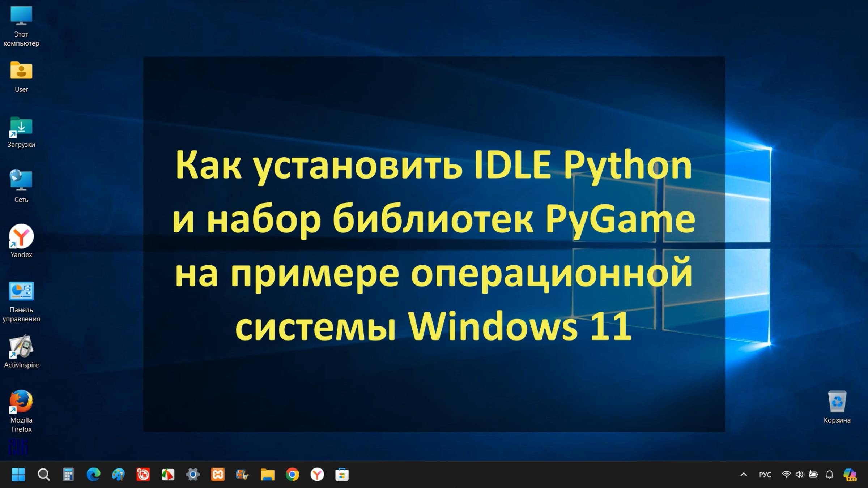The width and height of the screenshot is (868, 488).
Task: Expand hidden system tray icons
Action: 744,475
